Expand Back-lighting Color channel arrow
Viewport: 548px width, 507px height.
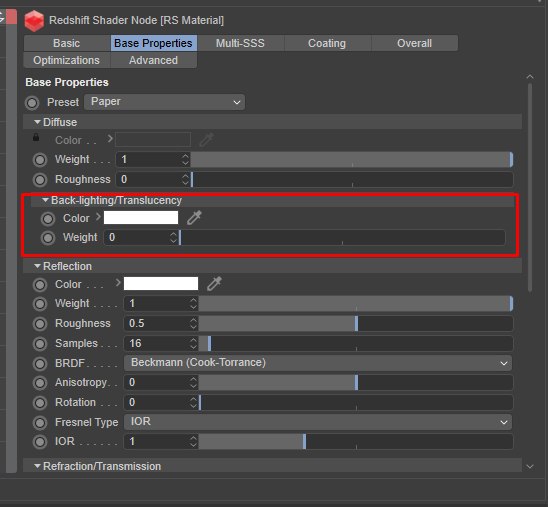click(98, 217)
